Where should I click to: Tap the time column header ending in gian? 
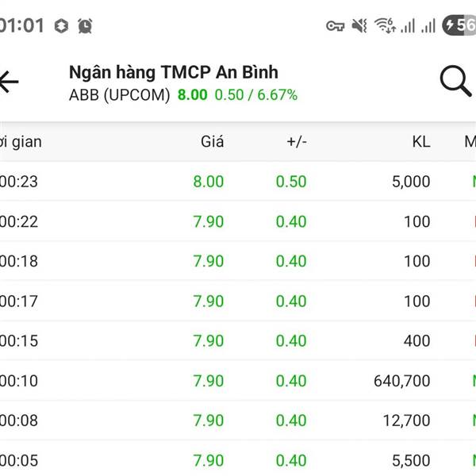coord(21,142)
